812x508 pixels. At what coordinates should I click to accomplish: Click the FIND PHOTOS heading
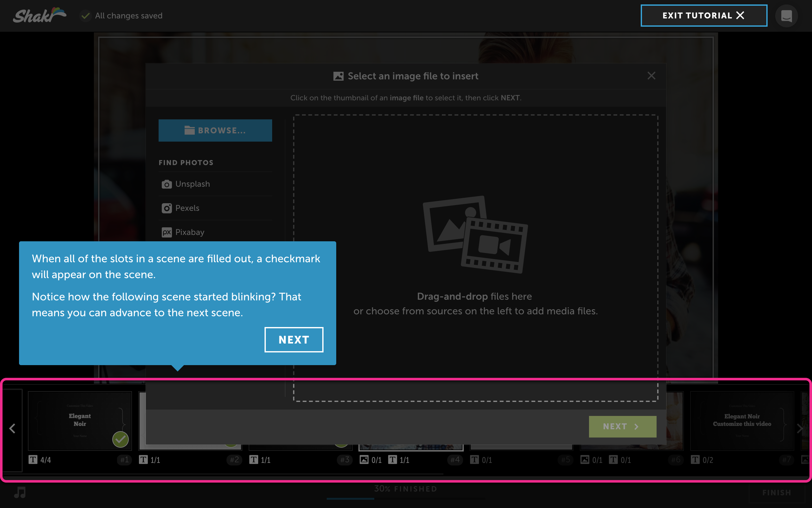(x=186, y=163)
